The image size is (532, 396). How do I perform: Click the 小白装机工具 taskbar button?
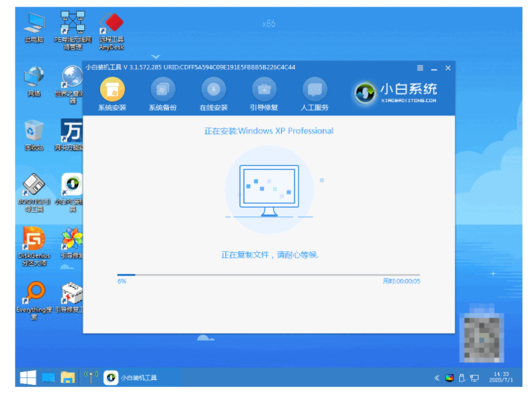click(130, 378)
